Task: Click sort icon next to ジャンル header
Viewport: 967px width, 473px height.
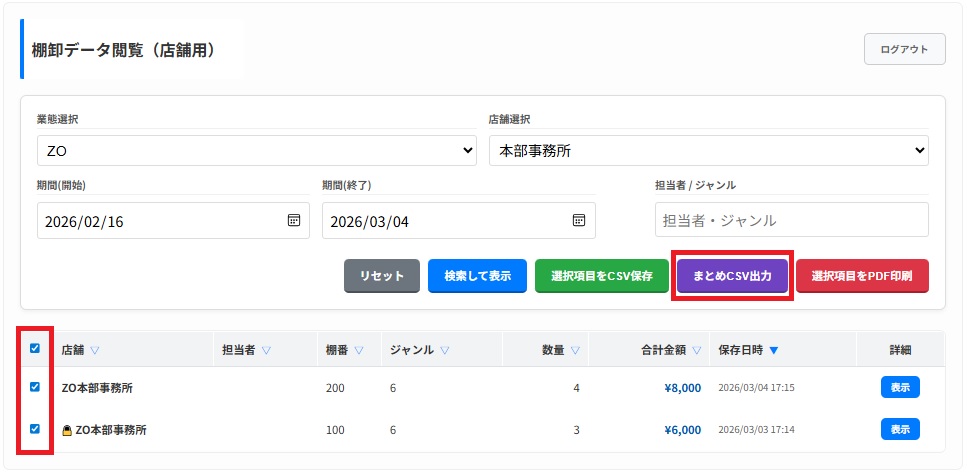Action: click(444, 350)
